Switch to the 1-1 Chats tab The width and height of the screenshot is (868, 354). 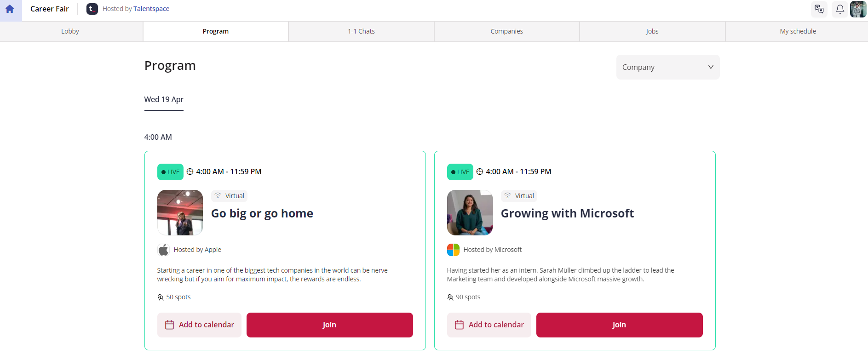pyautogui.click(x=361, y=31)
